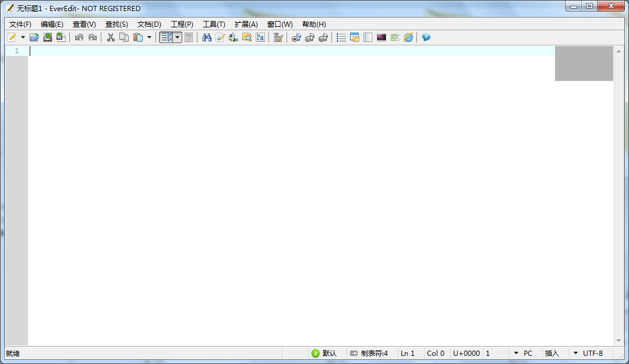The height and width of the screenshot is (364, 629).
Task: Click the grid table icon in toolbar
Action: click(x=395, y=37)
